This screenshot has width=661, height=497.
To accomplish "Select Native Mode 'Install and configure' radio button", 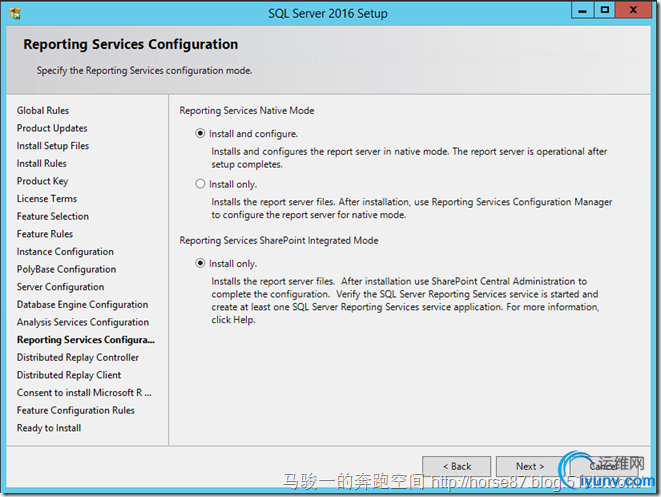I will [200, 134].
